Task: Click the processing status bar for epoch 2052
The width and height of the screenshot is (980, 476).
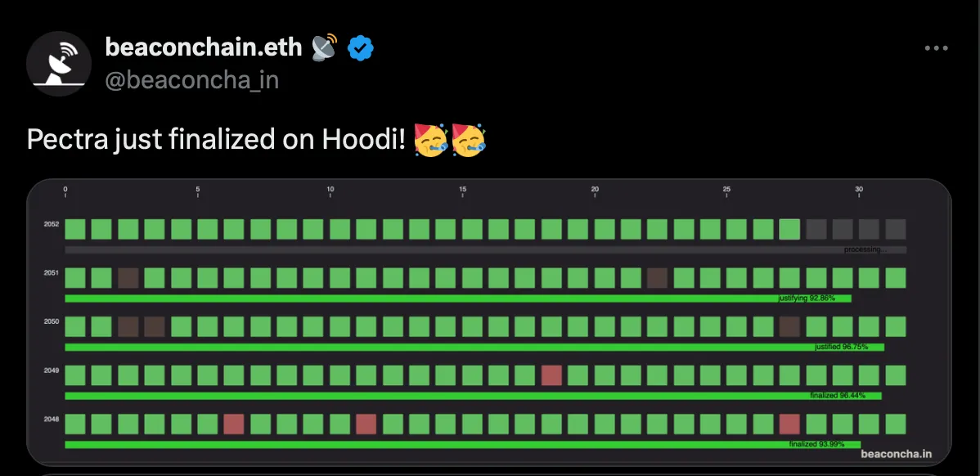Action: 486,250
